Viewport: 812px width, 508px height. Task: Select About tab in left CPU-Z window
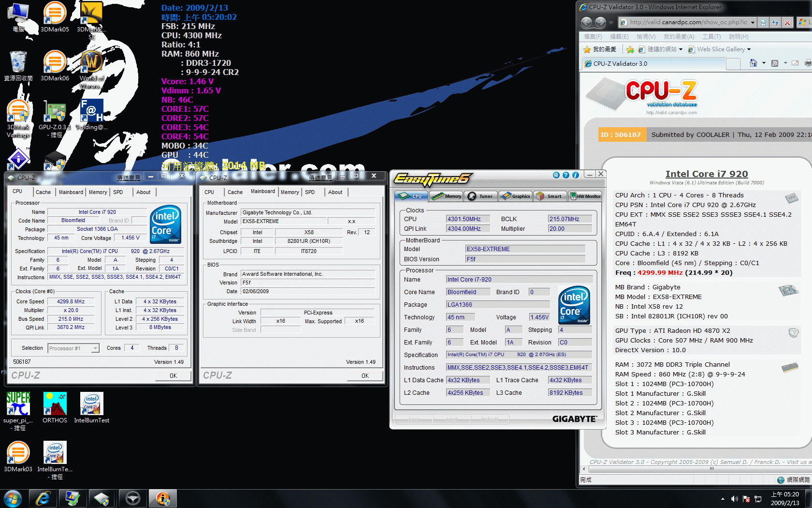click(143, 192)
